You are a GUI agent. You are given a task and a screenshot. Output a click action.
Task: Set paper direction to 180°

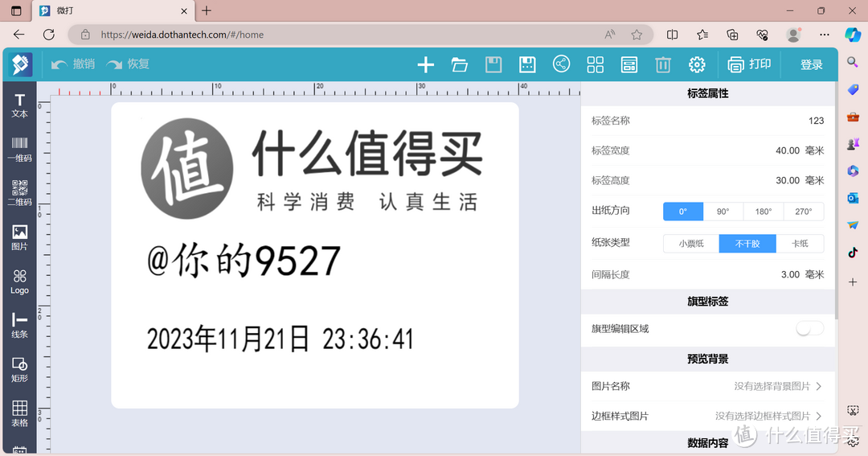click(764, 211)
